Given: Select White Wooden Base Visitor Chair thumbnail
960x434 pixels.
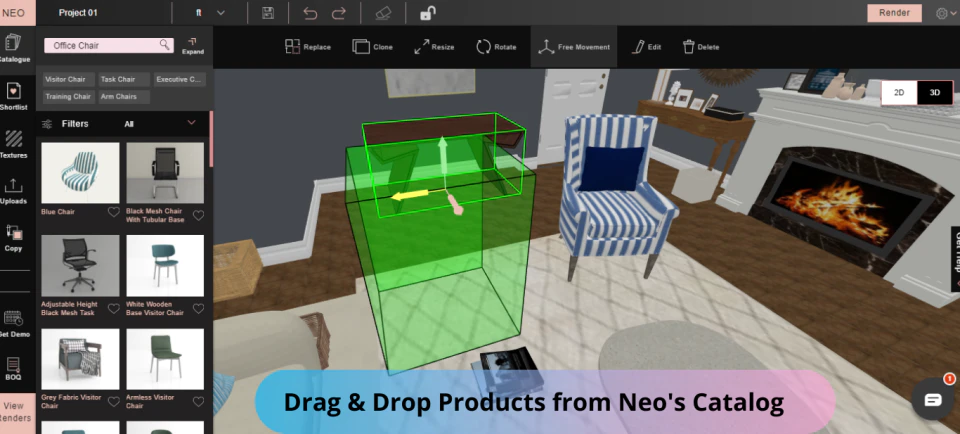Looking at the screenshot, I should pyautogui.click(x=165, y=266).
